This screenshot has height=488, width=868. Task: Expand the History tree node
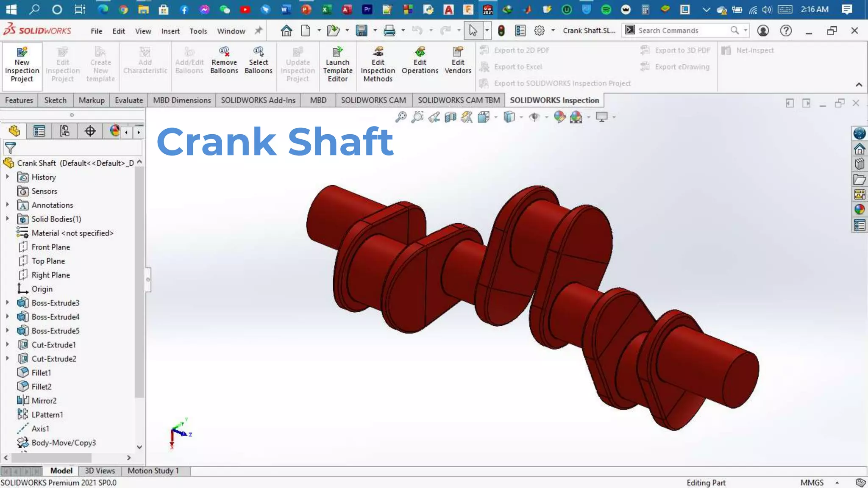(7, 177)
